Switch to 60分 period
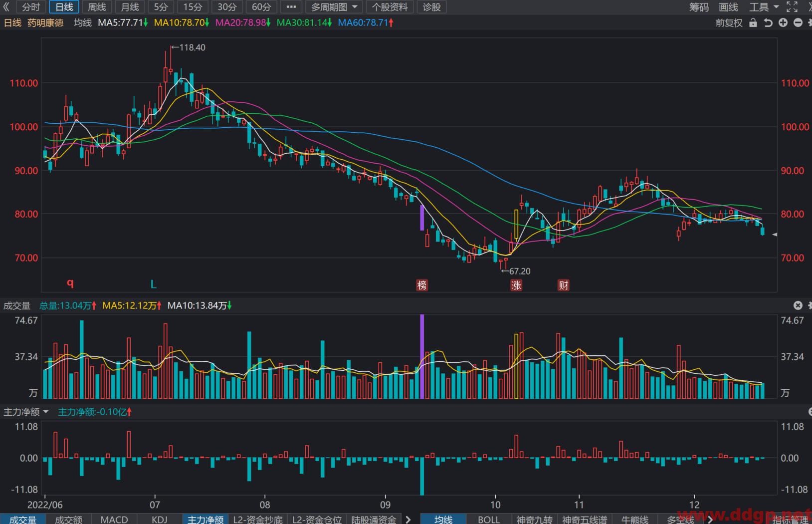This screenshot has width=812, height=524. (261, 7)
